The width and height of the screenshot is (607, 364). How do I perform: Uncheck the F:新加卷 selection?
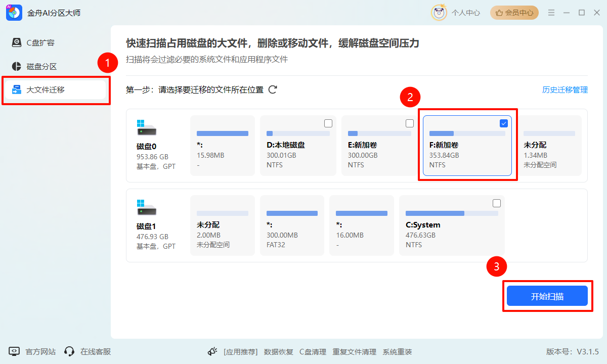coord(503,123)
